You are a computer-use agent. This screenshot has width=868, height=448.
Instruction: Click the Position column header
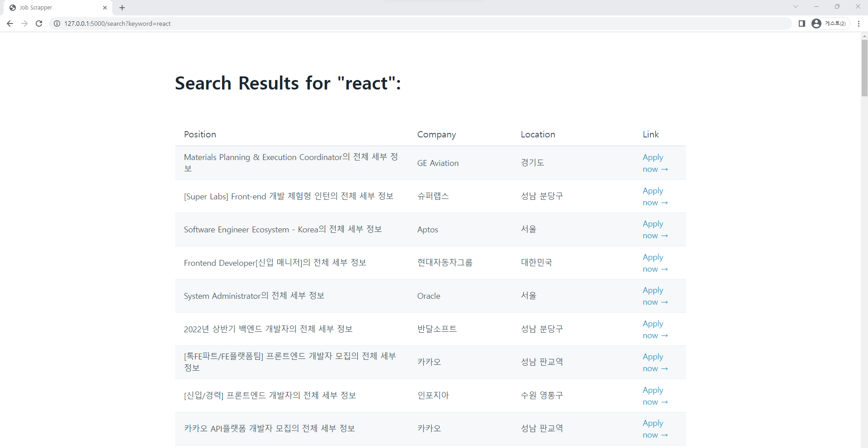[200, 134]
